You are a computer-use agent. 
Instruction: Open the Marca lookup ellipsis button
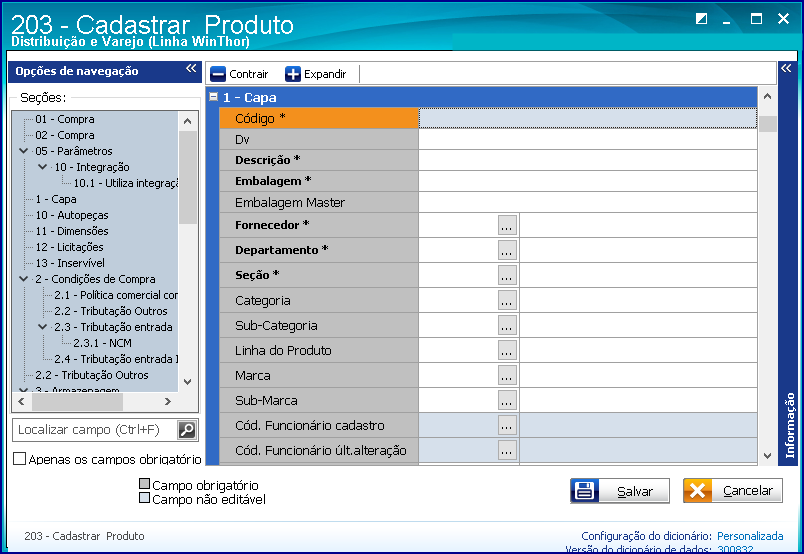pyautogui.click(x=507, y=375)
